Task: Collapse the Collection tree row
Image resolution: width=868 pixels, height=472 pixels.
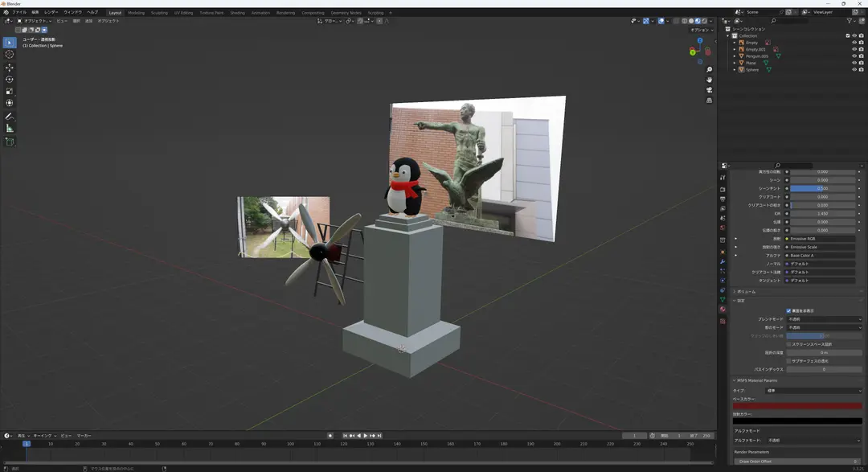Action: tap(728, 36)
